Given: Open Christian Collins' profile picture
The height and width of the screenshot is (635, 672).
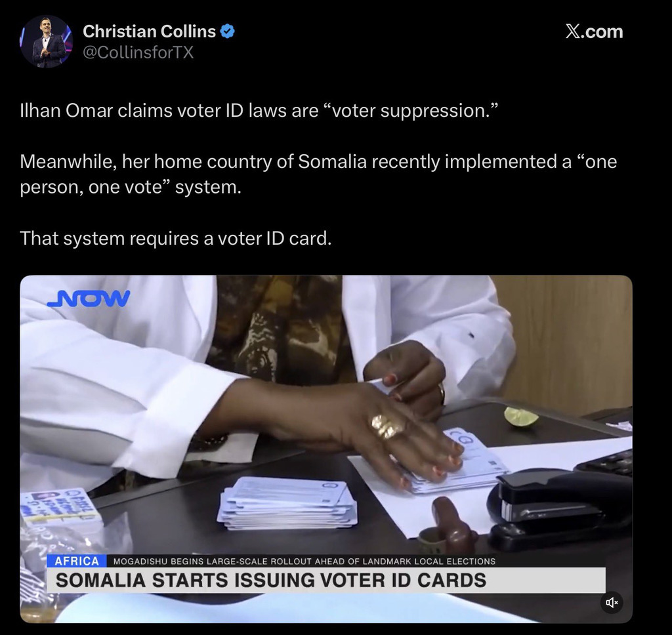Looking at the screenshot, I should 47,41.
